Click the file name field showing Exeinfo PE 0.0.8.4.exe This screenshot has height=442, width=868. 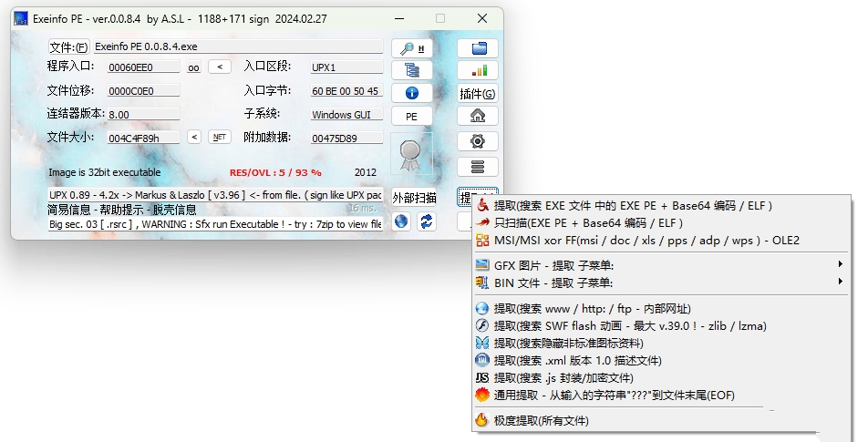tap(238, 46)
